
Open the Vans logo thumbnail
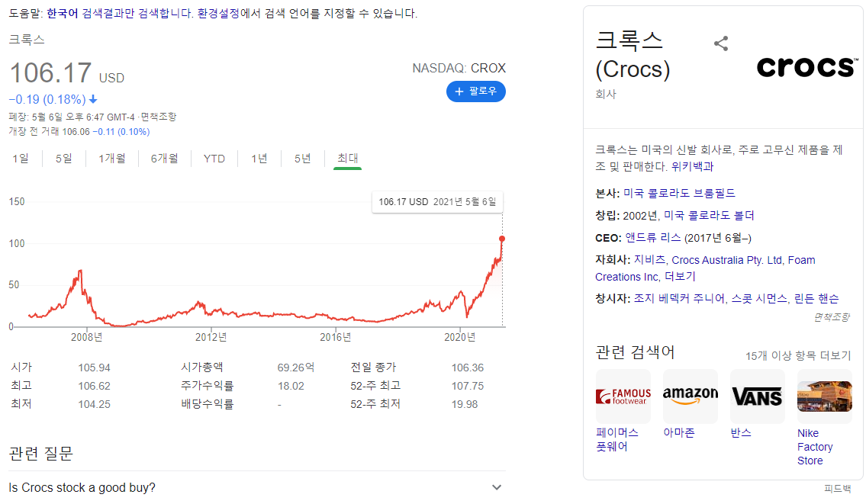click(x=757, y=396)
